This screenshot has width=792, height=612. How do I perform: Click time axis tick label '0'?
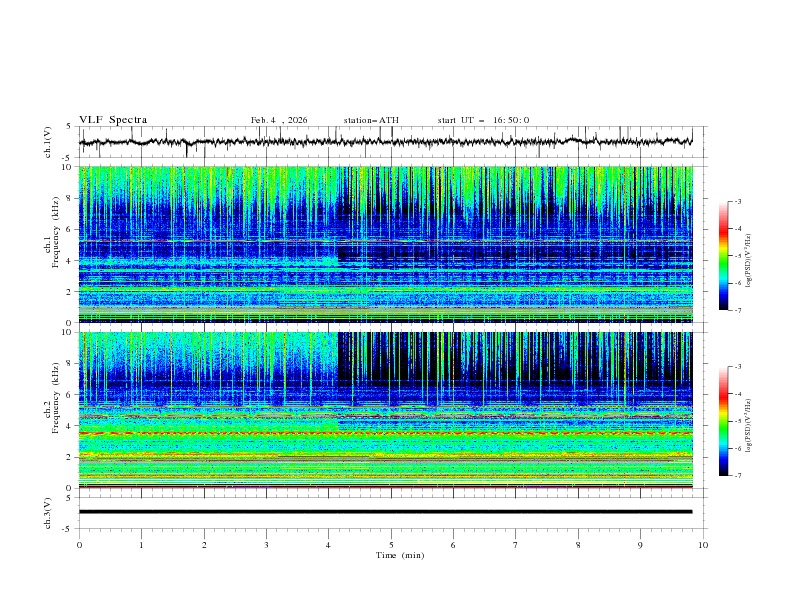click(79, 545)
